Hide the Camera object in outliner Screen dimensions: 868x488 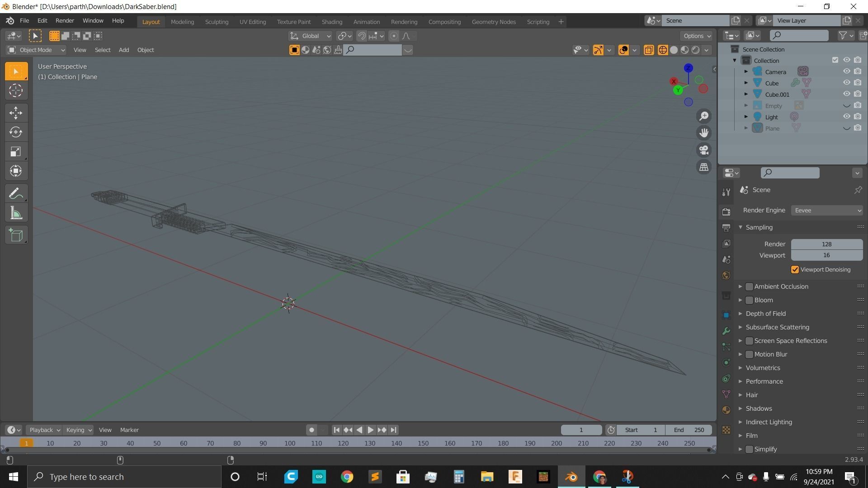pyautogui.click(x=846, y=71)
